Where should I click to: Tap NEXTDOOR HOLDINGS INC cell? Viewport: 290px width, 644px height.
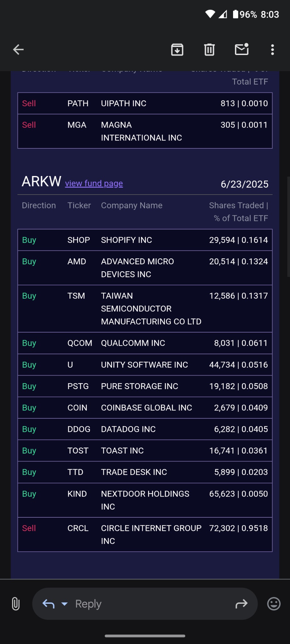(145, 500)
